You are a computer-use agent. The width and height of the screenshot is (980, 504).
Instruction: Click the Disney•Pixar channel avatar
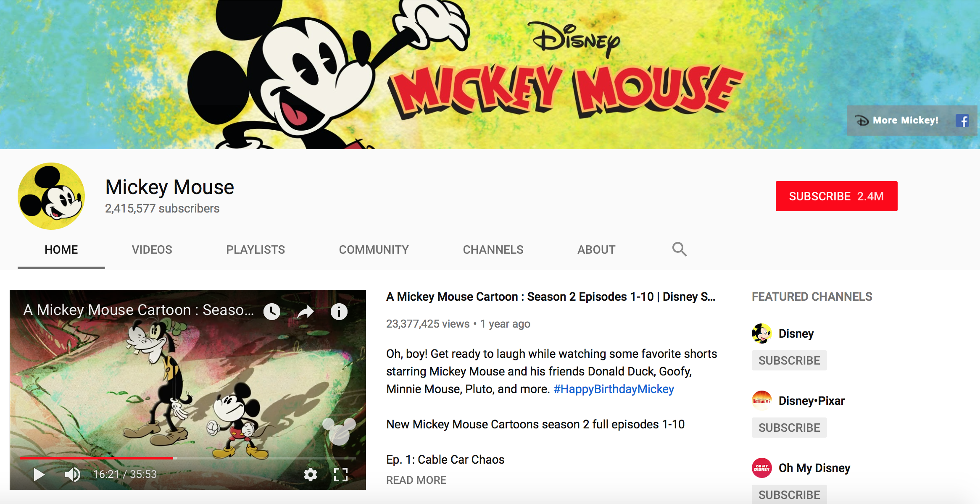(761, 401)
